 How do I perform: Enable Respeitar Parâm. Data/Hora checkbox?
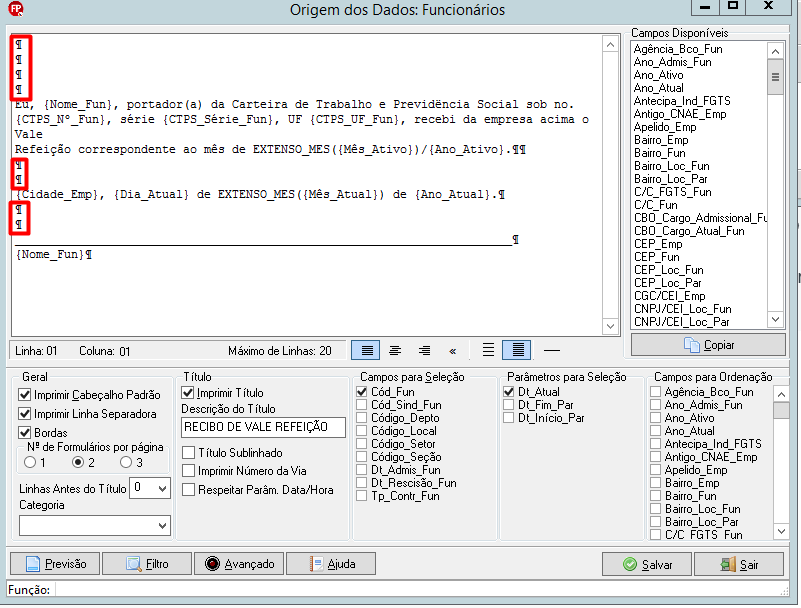(x=189, y=489)
